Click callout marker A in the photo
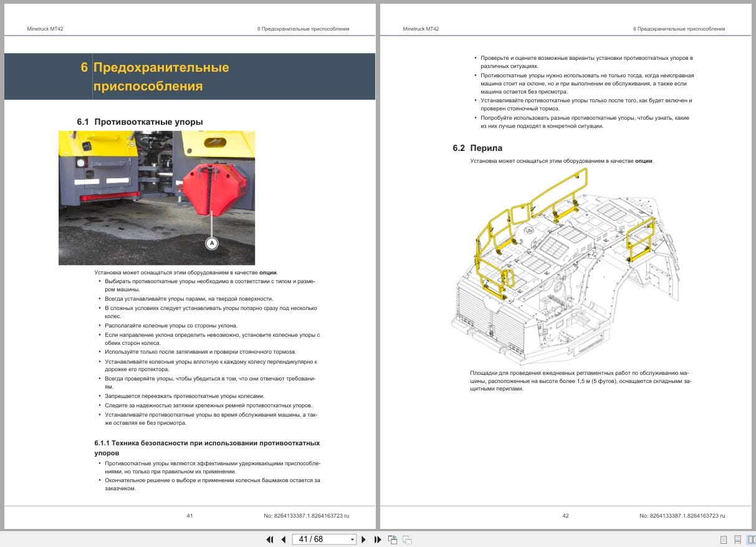 point(212,243)
